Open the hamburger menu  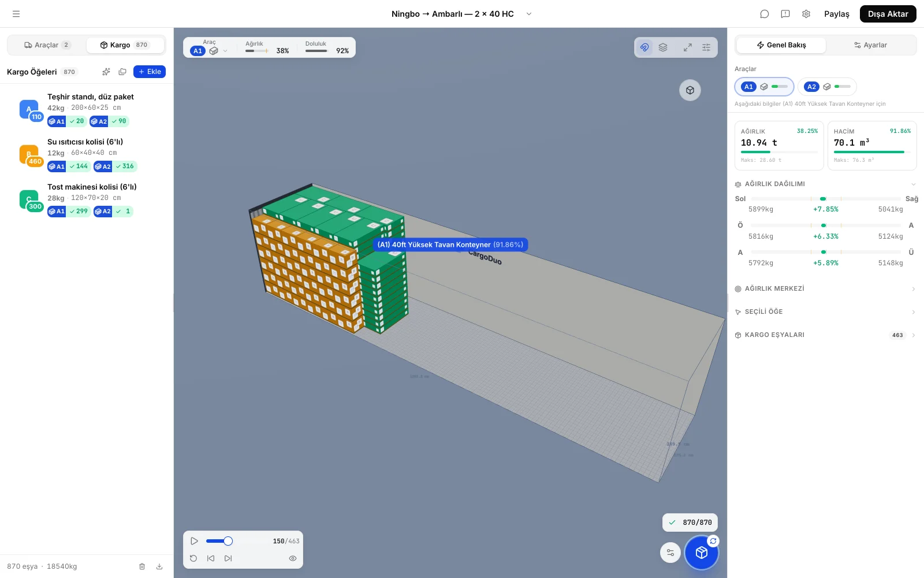(x=16, y=14)
